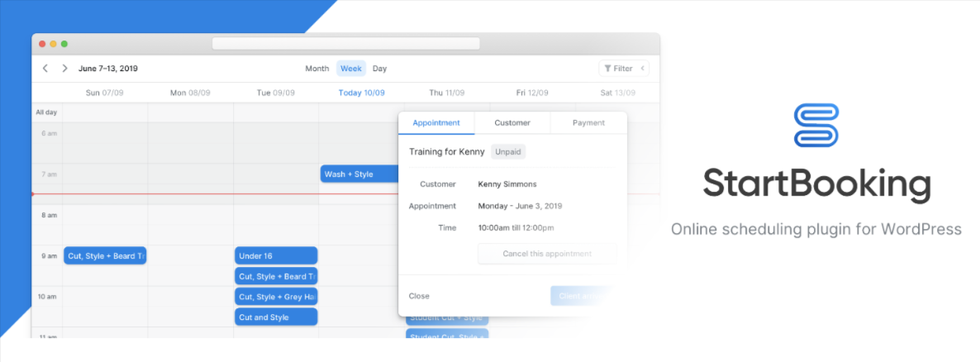Select the Today 10/09 column header
Image resolution: width=980 pixels, height=362 pixels.
click(x=361, y=93)
